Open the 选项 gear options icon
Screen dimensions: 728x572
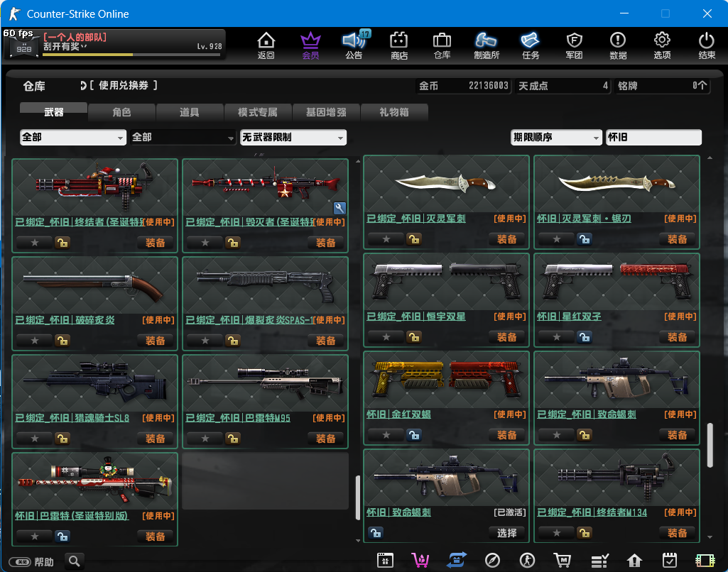tap(662, 45)
